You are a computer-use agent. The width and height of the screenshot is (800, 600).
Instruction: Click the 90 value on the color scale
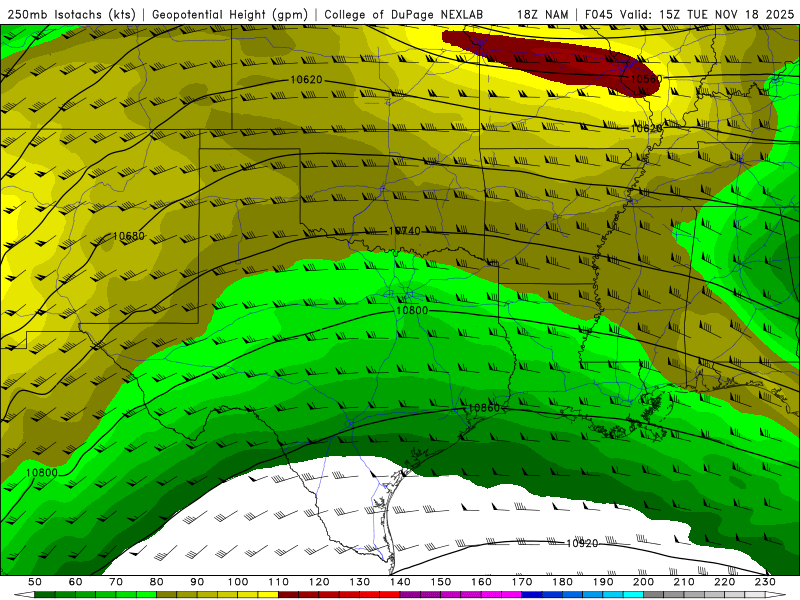pos(197,582)
